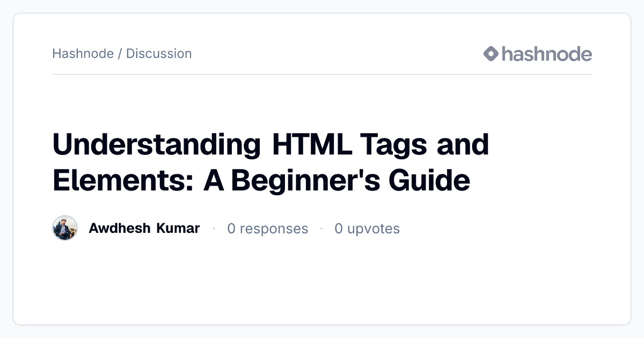Click the words Beginner's Guide in the title
The height and width of the screenshot is (338, 644).
pos(350,181)
